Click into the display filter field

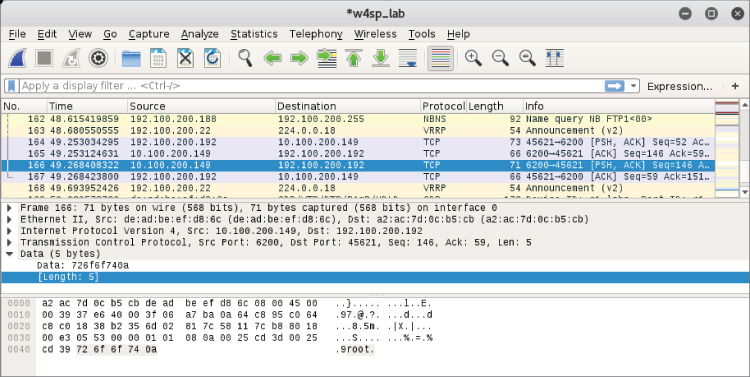[311, 86]
